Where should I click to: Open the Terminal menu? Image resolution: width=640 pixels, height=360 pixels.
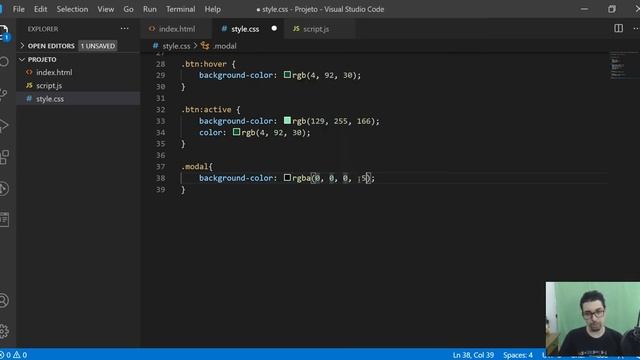[180, 9]
